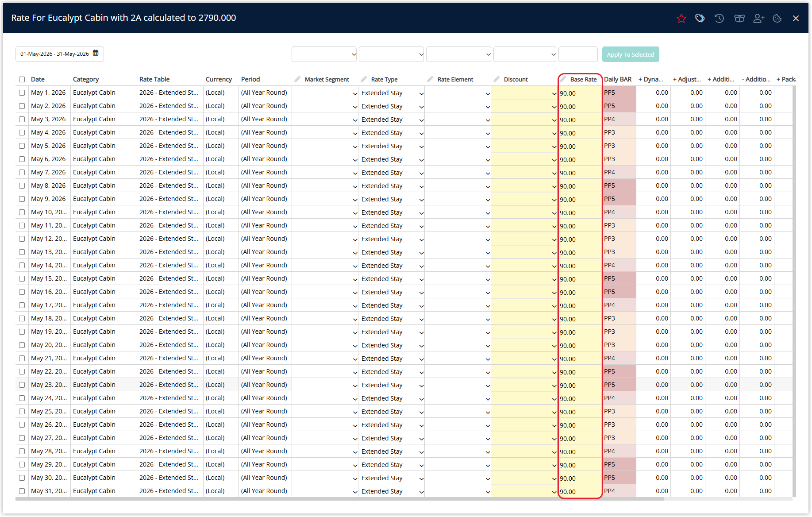Check the May 1, 2026 row checkbox

(x=22, y=93)
